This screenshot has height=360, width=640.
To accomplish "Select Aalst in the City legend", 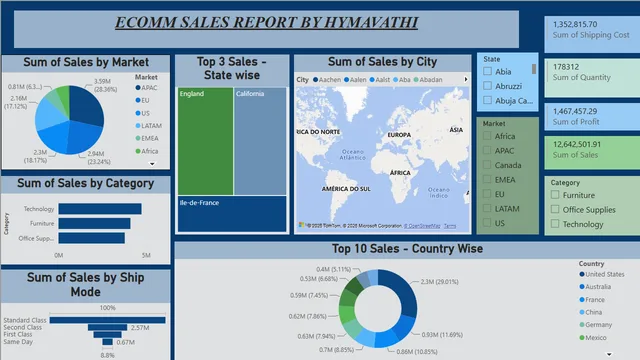I will (380, 80).
